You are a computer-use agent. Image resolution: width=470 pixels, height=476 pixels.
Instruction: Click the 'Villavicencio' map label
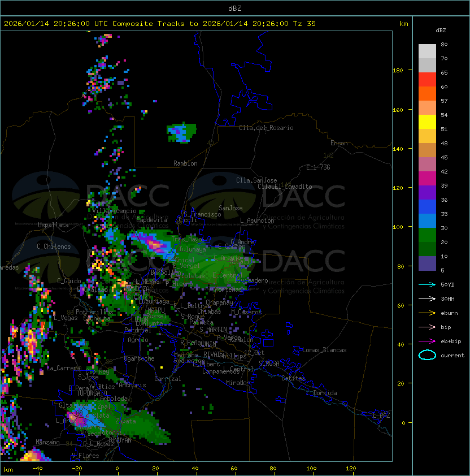click(114, 211)
